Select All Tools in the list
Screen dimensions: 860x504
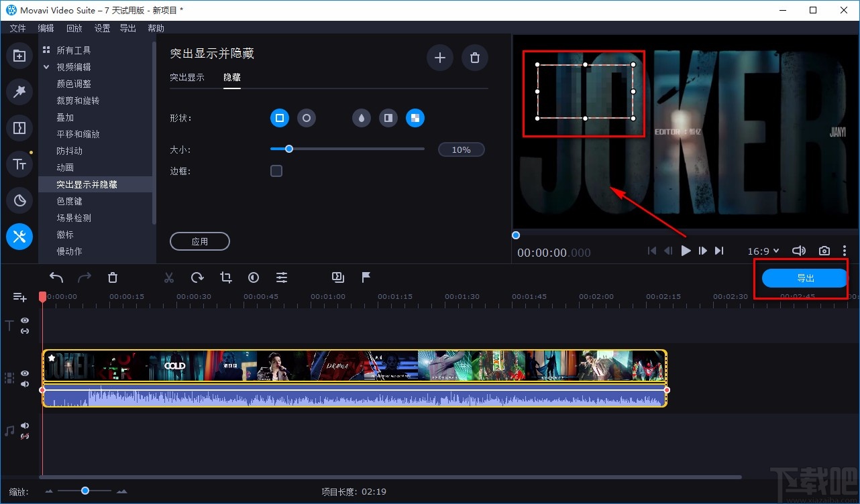(x=74, y=50)
